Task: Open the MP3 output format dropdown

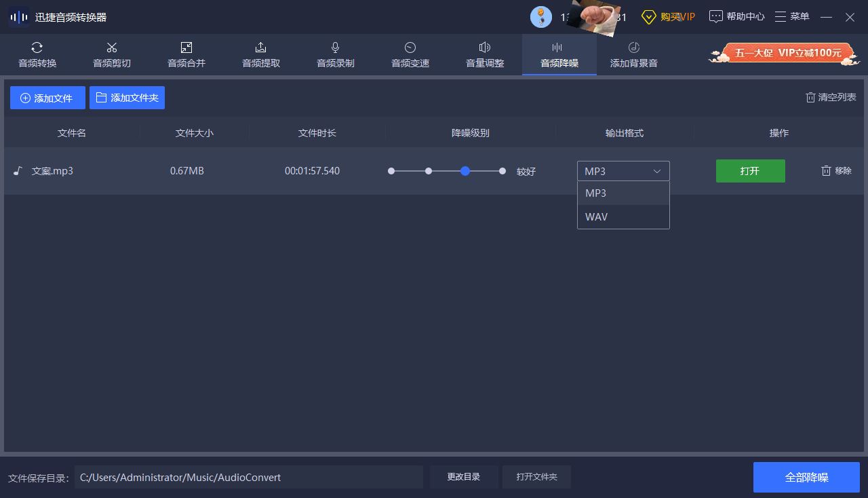Action: 623,171
